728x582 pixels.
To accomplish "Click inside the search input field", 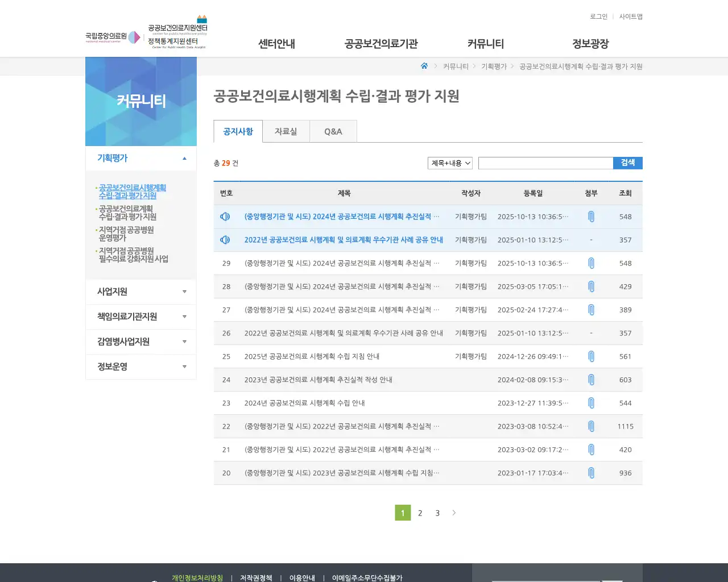I will 545,163.
